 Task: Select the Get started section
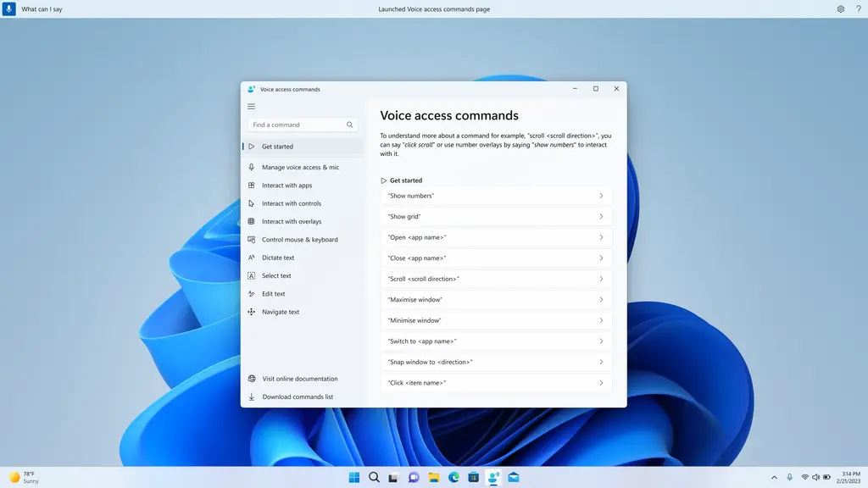277,146
